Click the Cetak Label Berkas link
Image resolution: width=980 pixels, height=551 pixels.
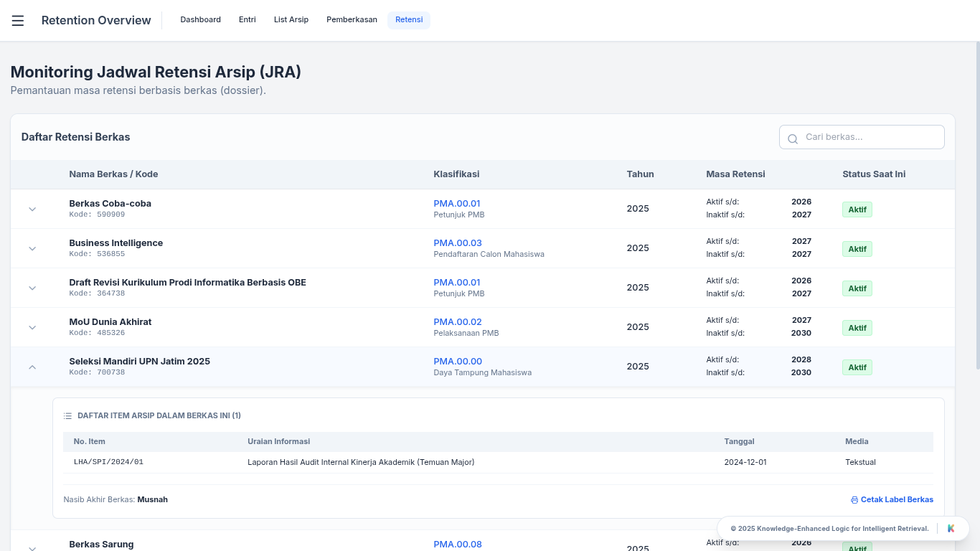click(x=897, y=500)
